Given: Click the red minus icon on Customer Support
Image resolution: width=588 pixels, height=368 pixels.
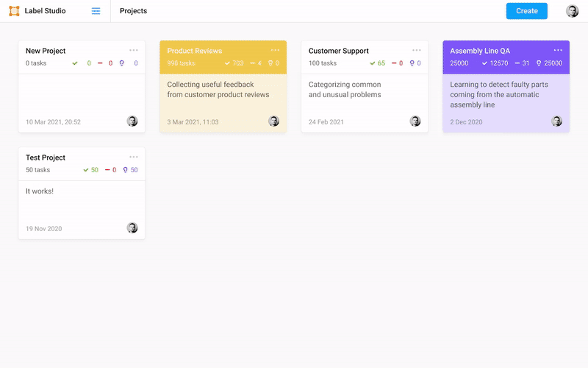Looking at the screenshot, I should [x=394, y=63].
